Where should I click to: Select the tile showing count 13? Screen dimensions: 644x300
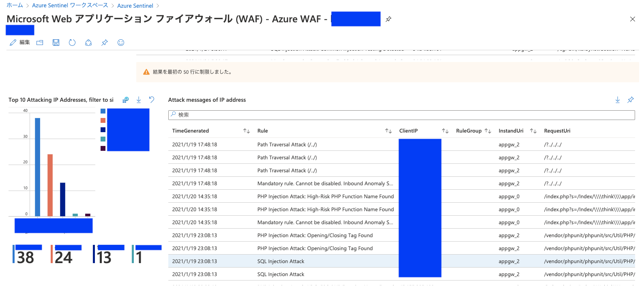click(108, 255)
